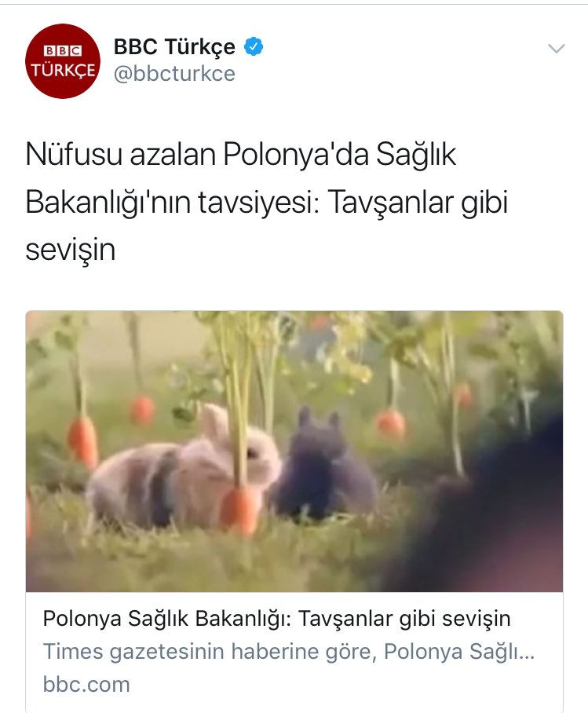
Task: Select the tweet text starting with Nüfusu azalan
Action: [267, 202]
